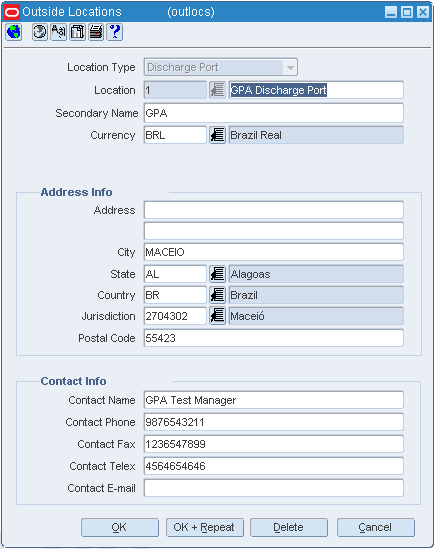Image resolution: width=435 pixels, height=549 pixels.
Task: Click the OK button
Action: pos(120,527)
